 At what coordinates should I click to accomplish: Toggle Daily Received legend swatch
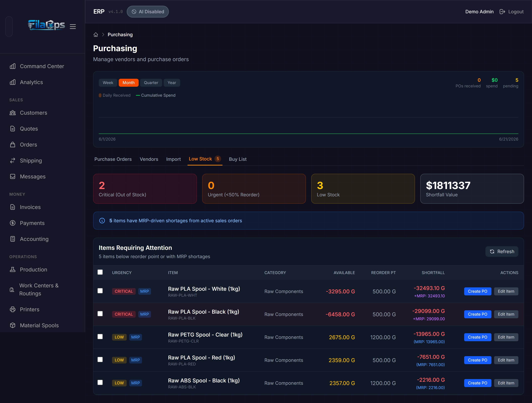coord(100,95)
